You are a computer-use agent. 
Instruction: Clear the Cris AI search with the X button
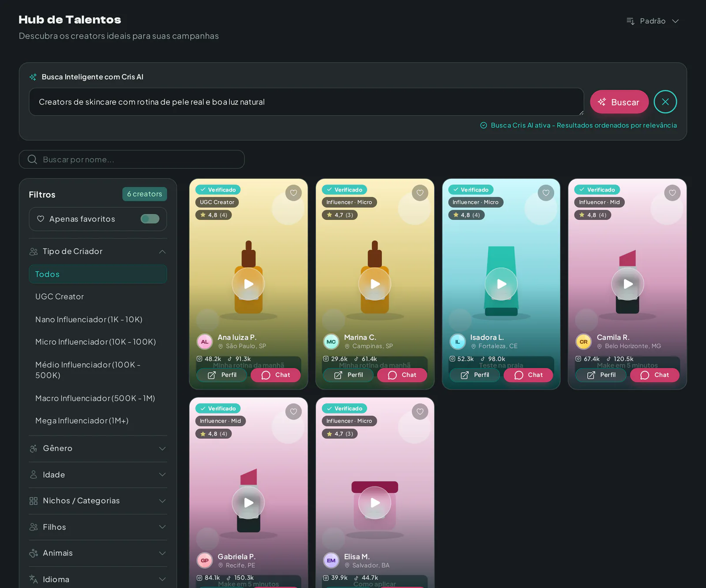[665, 102]
